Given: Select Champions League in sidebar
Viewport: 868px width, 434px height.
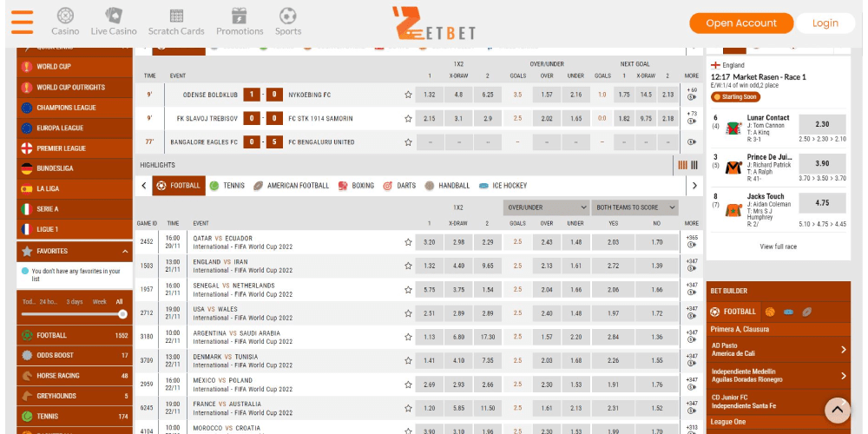Looking at the screenshot, I should 75,108.
